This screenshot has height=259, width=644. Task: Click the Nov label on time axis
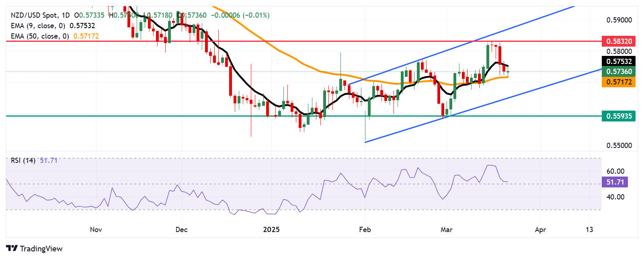(x=96, y=230)
